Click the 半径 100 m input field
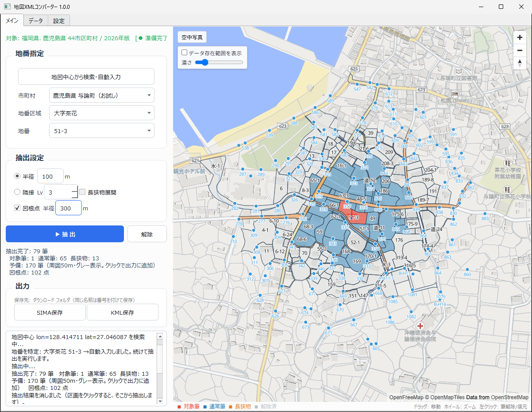The height and width of the screenshot is (412, 532). point(50,176)
